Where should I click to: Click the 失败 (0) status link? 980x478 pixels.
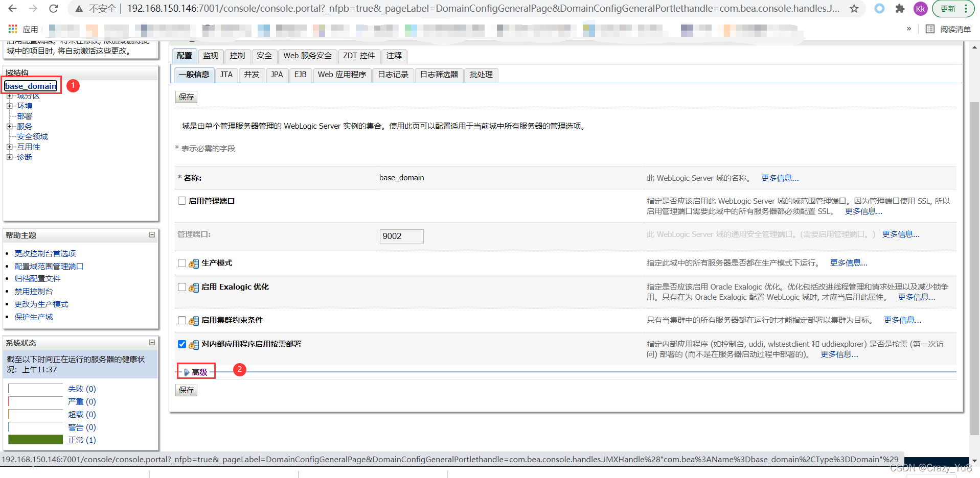point(82,389)
